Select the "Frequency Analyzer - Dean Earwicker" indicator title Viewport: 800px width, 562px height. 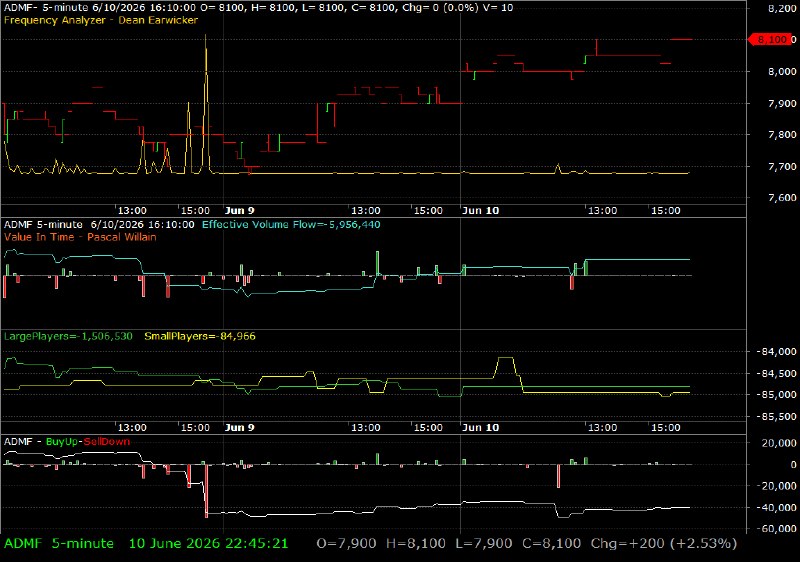101,20
